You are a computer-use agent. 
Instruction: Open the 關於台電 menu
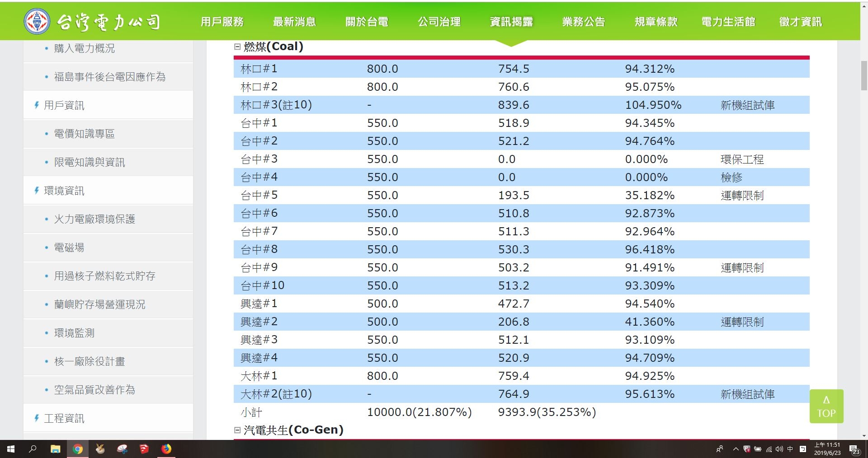pyautogui.click(x=367, y=22)
